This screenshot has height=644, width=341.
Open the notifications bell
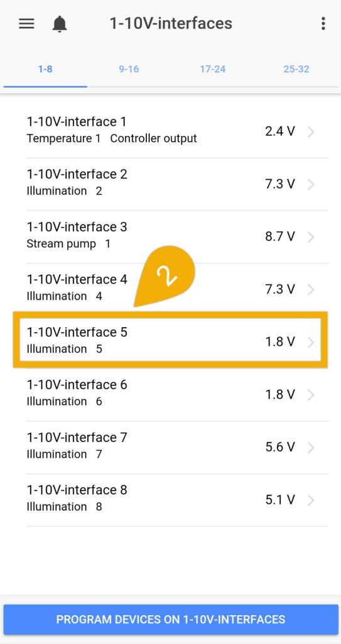click(60, 24)
